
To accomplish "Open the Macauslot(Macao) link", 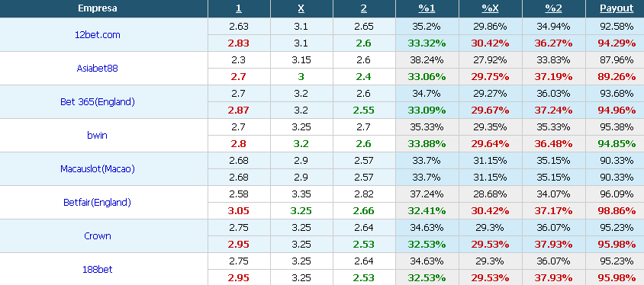I will click(x=98, y=169).
